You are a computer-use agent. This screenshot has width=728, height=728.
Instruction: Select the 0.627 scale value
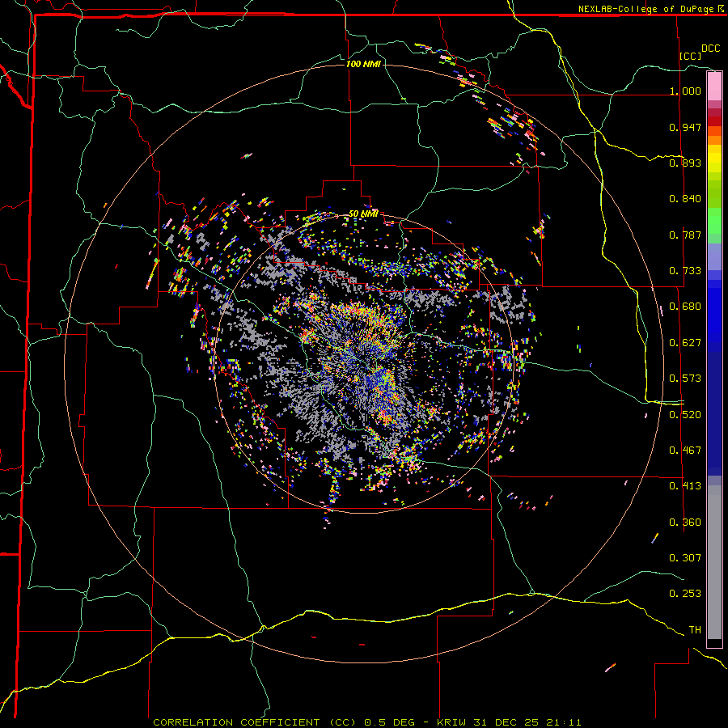point(685,343)
